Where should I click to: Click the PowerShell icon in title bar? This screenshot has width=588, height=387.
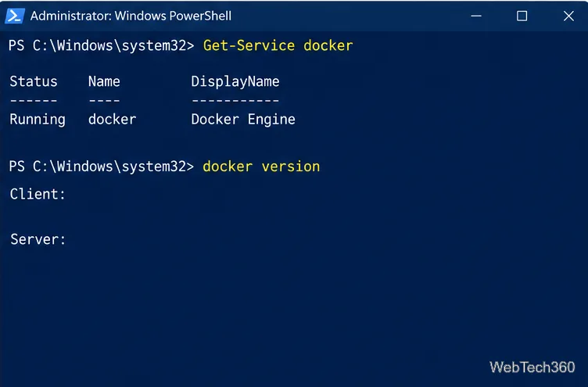point(15,16)
